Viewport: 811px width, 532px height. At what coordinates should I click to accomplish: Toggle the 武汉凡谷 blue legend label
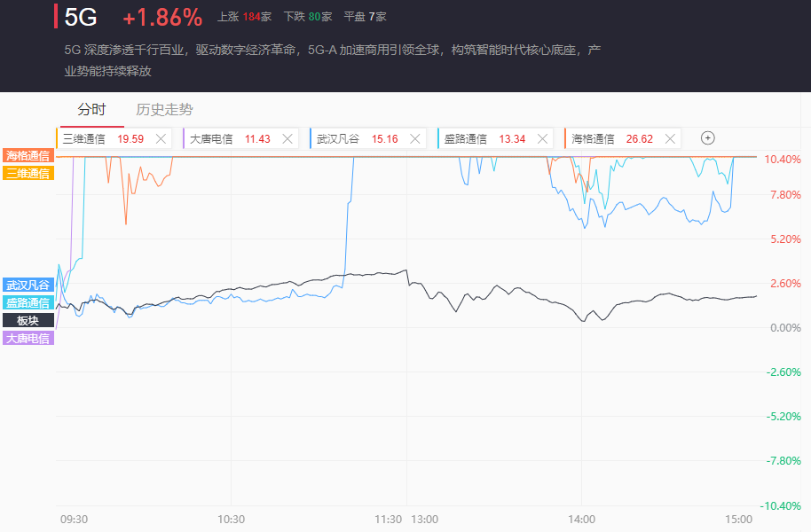(28, 285)
